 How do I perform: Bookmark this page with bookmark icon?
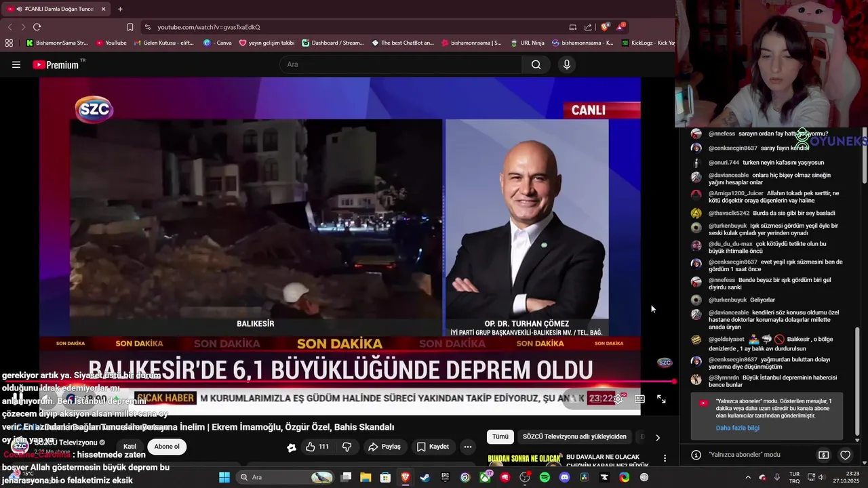click(x=130, y=27)
